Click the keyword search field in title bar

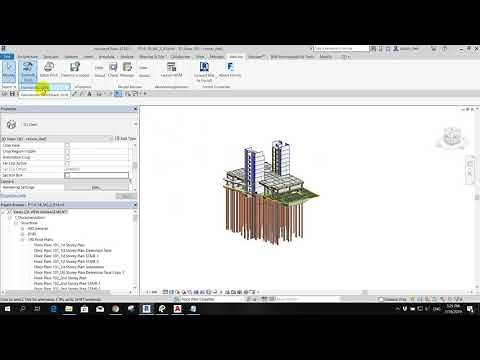coord(342,49)
